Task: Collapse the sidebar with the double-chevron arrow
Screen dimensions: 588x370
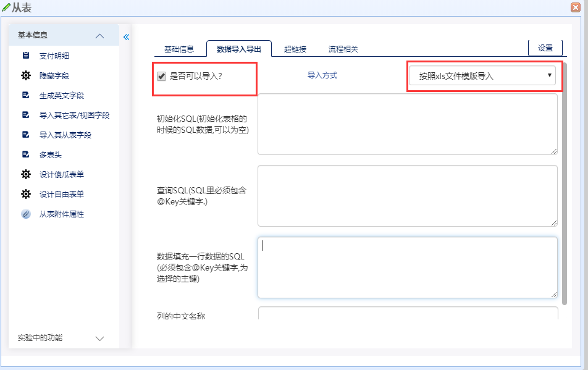Action: pyautogui.click(x=126, y=36)
